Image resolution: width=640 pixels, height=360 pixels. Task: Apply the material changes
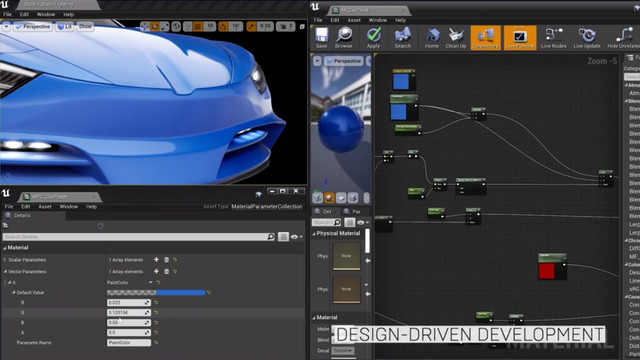point(373,38)
